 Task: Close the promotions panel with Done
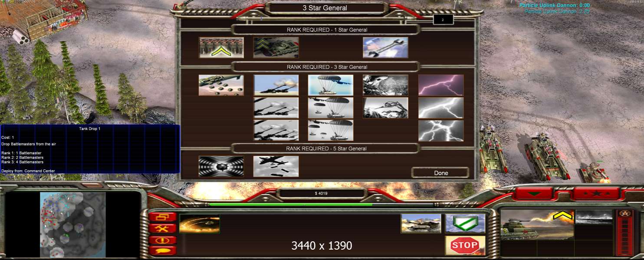tap(440, 173)
